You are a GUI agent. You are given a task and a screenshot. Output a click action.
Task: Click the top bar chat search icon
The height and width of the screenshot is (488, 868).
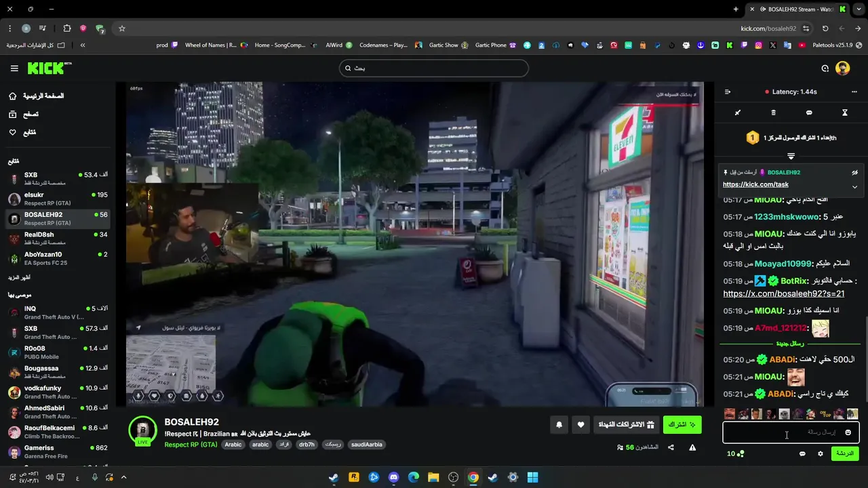coord(825,68)
